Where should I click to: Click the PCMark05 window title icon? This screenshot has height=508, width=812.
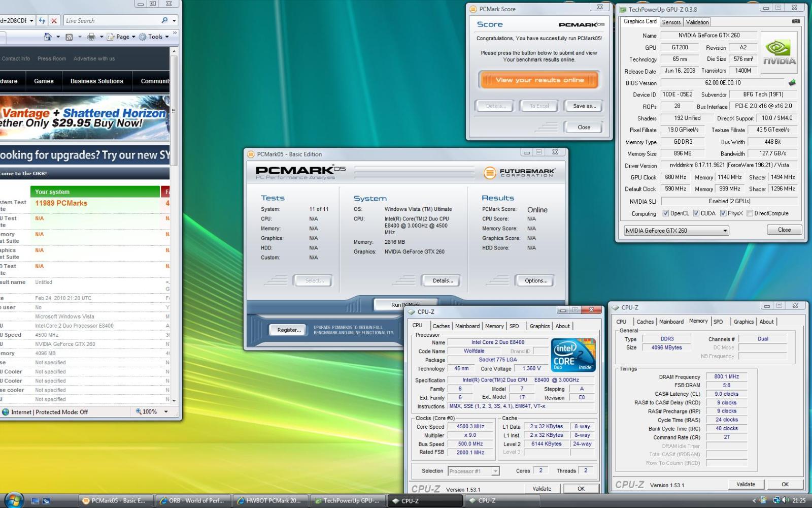coord(251,154)
